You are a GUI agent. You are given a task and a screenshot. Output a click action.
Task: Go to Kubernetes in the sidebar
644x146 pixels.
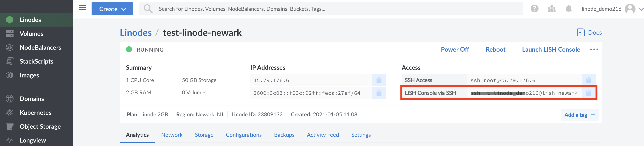(35, 113)
